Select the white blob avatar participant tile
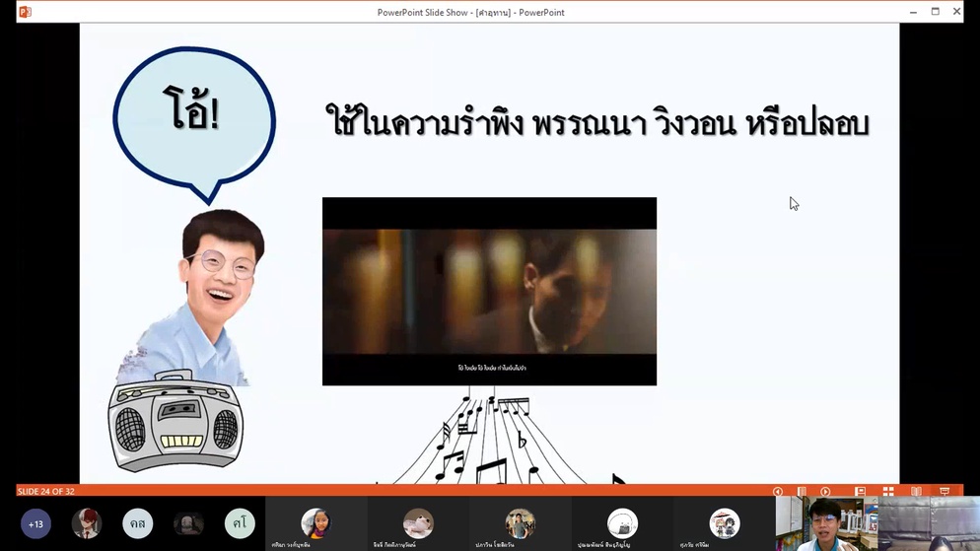 pyautogui.click(x=622, y=523)
